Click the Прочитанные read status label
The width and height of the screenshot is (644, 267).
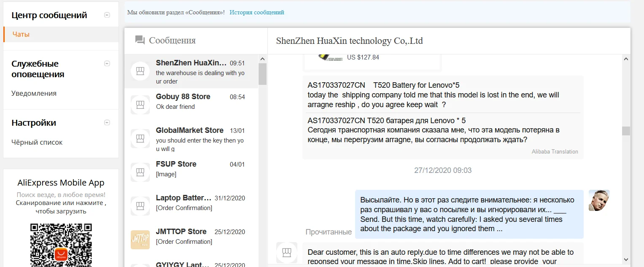pos(329,232)
